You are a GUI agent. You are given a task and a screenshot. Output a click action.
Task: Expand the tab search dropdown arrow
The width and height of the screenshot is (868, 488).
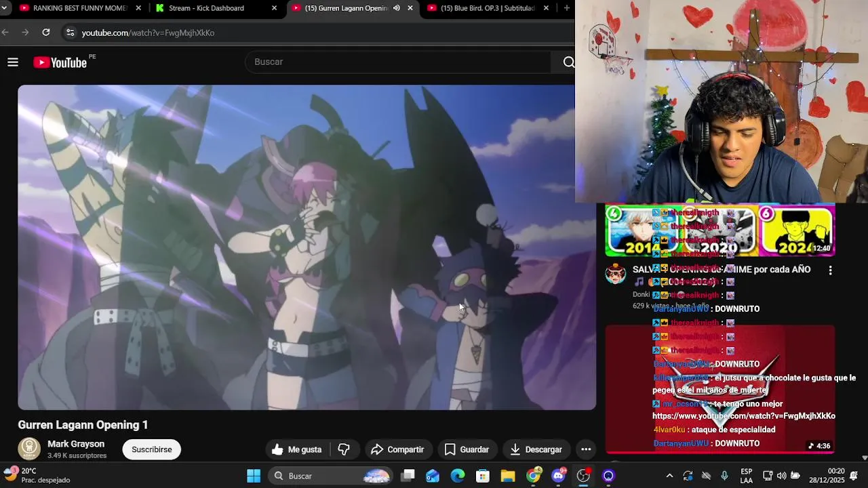[5, 8]
